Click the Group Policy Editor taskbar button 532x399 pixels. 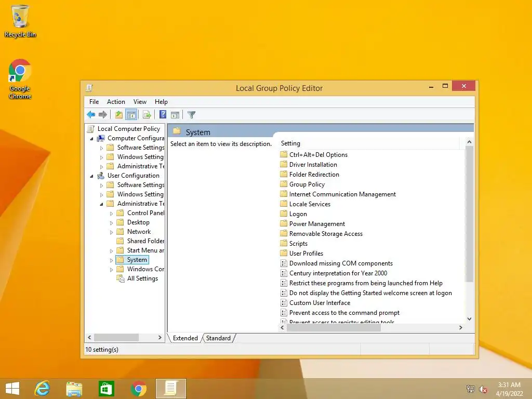(x=170, y=389)
